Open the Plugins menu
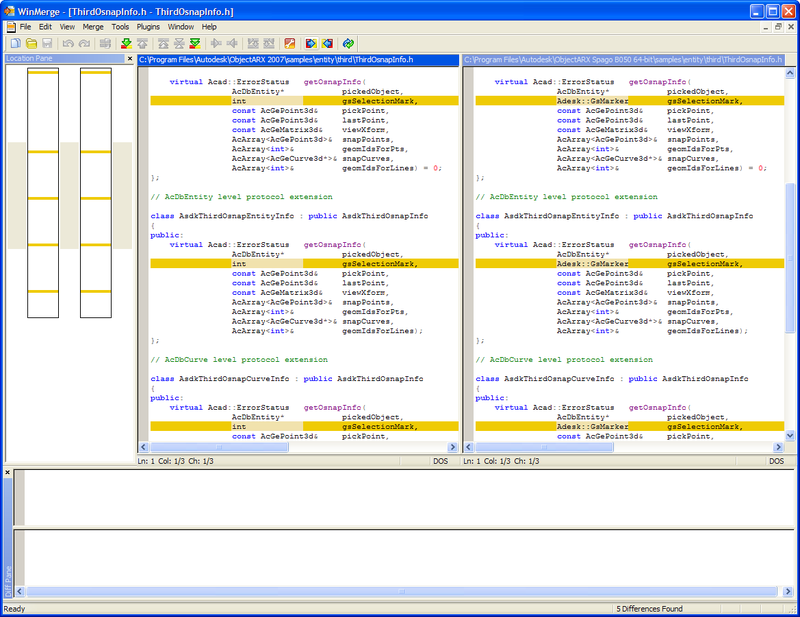The height and width of the screenshot is (617, 800). click(148, 26)
